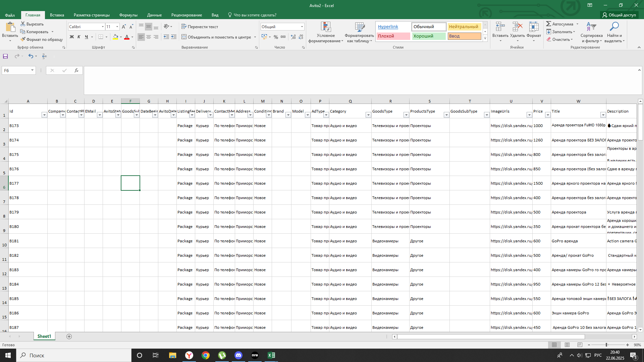Image resolution: width=644 pixels, height=362 pixels.
Task: Apply the Hyperlink cell style
Action: click(393, 26)
